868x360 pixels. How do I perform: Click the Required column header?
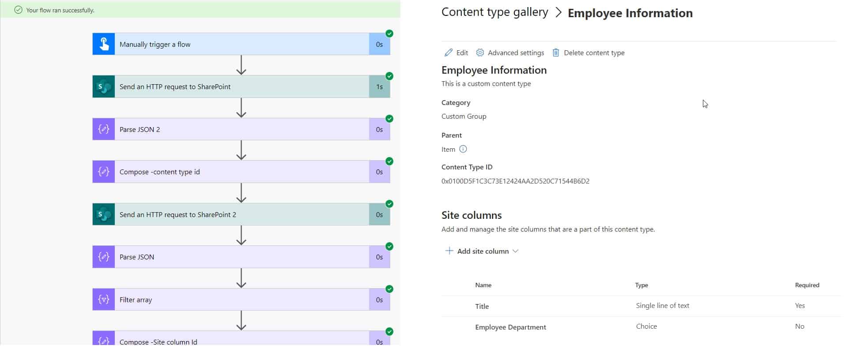coord(807,285)
